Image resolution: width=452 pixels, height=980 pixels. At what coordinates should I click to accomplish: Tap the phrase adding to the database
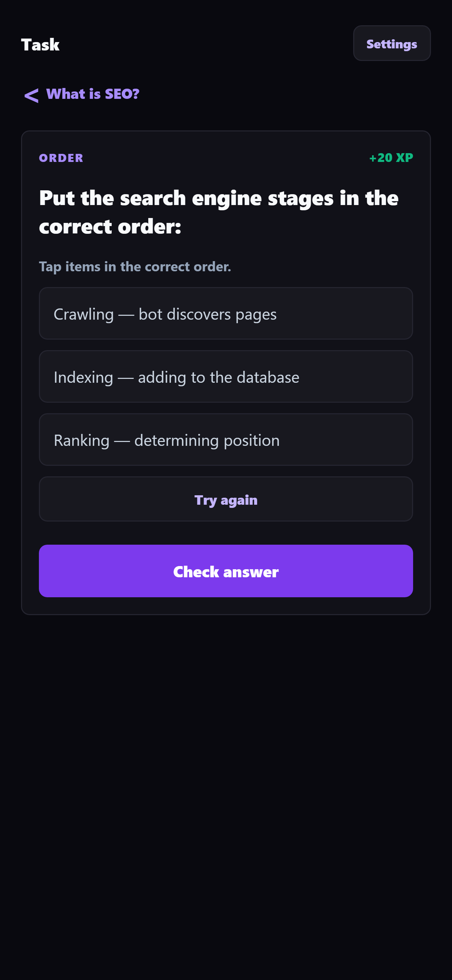coord(218,377)
